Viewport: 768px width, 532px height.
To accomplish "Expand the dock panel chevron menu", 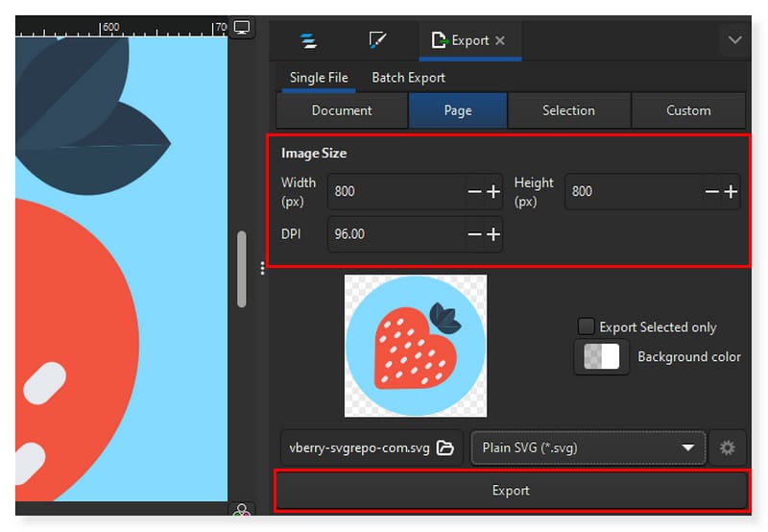I will click(734, 40).
